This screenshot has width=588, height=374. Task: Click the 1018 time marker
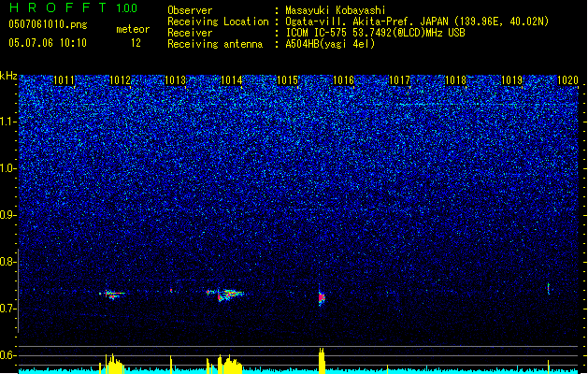pyautogui.click(x=455, y=80)
